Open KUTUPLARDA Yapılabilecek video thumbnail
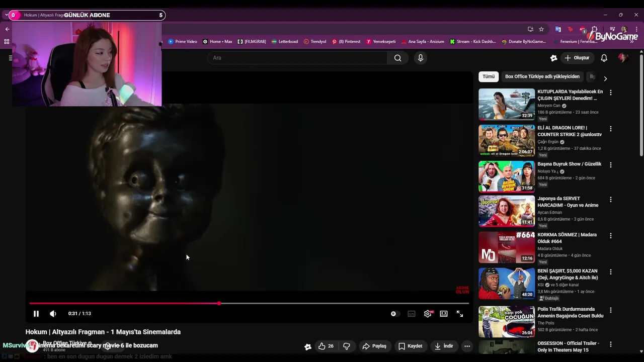This screenshot has width=644, height=362. (x=507, y=104)
